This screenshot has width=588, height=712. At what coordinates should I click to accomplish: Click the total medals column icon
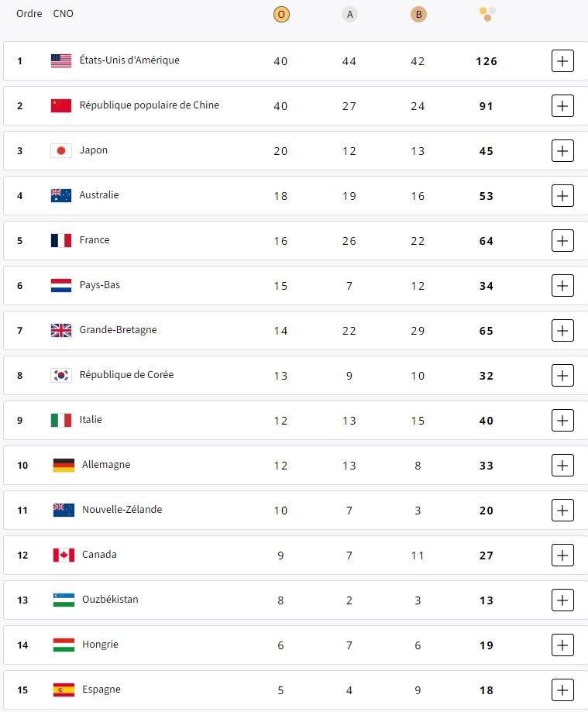coord(487,14)
